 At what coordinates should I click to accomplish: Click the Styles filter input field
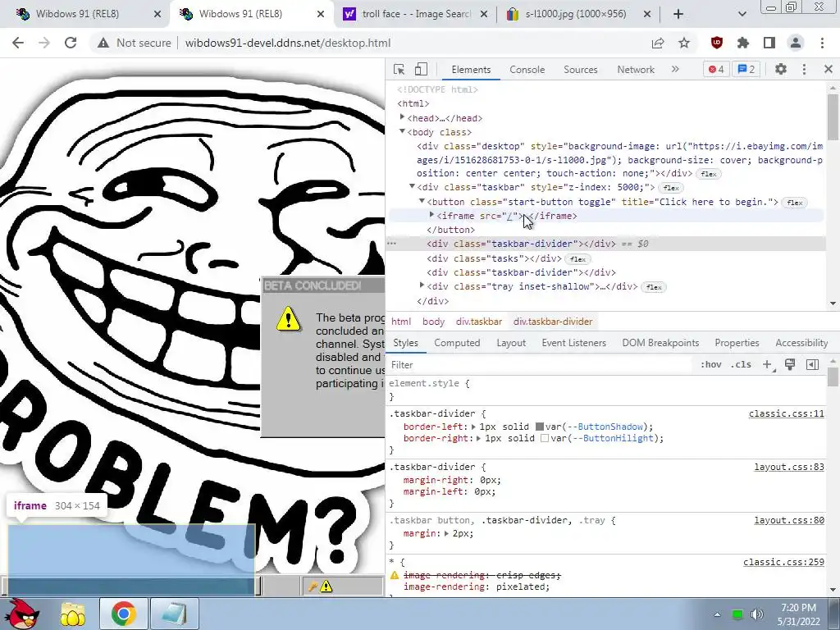tap(538, 365)
